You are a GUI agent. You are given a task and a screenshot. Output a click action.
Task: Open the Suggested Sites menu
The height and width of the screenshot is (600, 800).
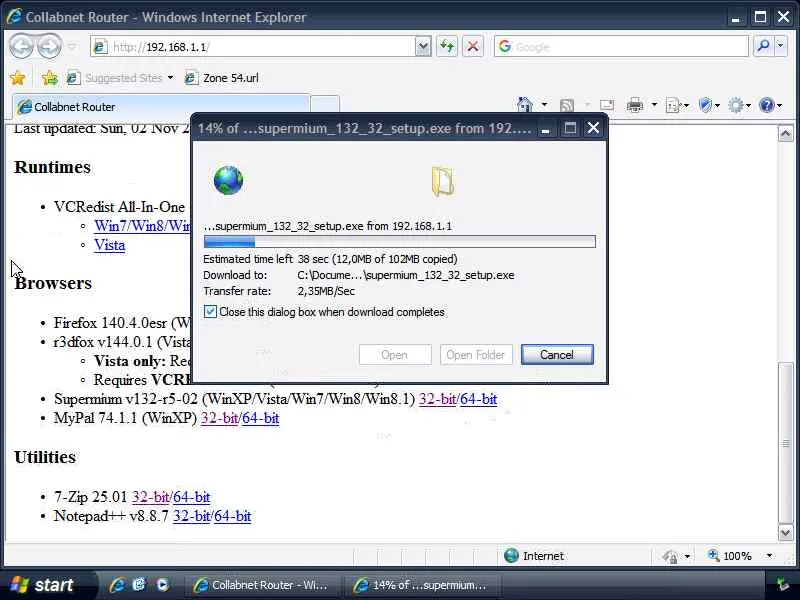(120, 78)
